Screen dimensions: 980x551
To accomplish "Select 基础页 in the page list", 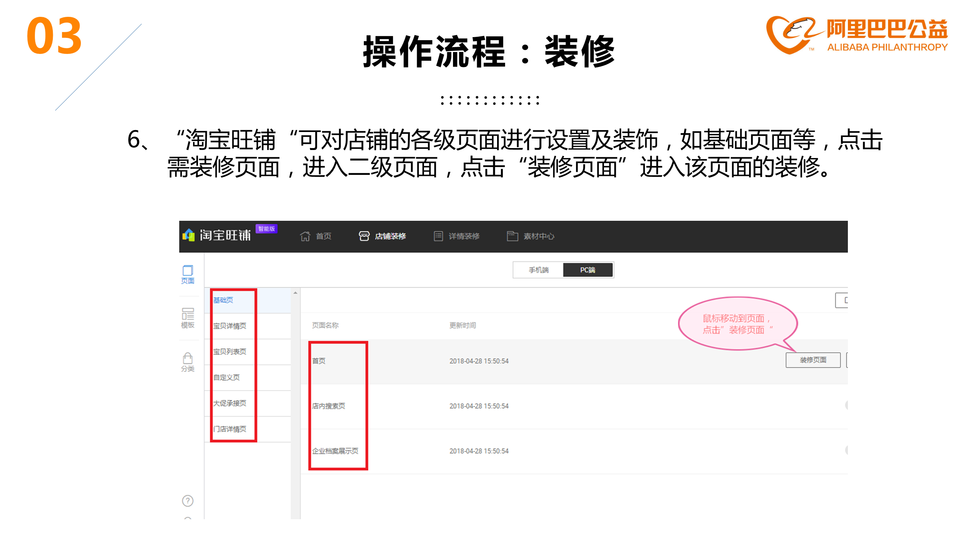I will coord(248,300).
